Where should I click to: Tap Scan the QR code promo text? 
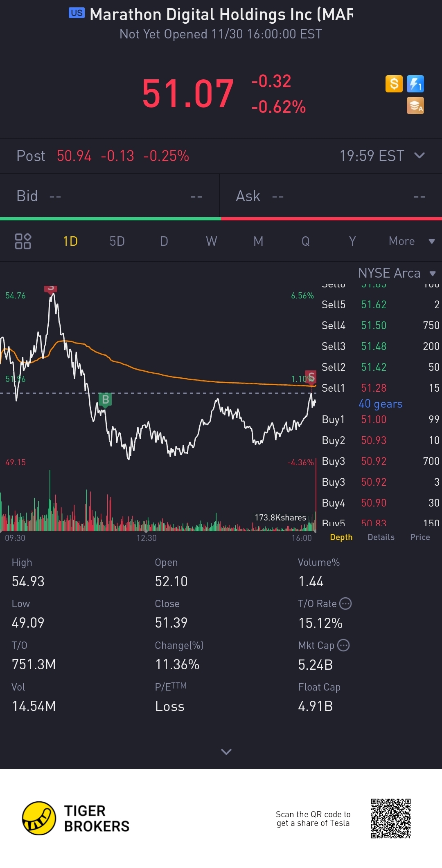point(313,819)
